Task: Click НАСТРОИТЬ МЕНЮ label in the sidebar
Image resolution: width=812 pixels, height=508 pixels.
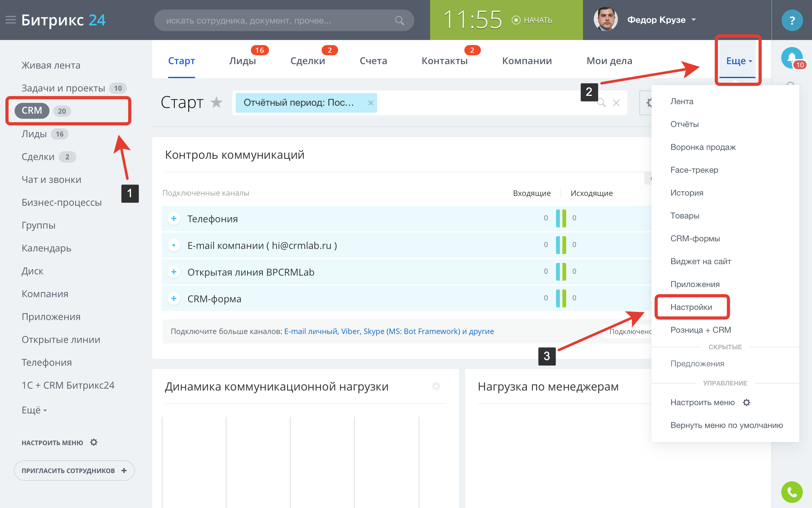Action: point(52,443)
